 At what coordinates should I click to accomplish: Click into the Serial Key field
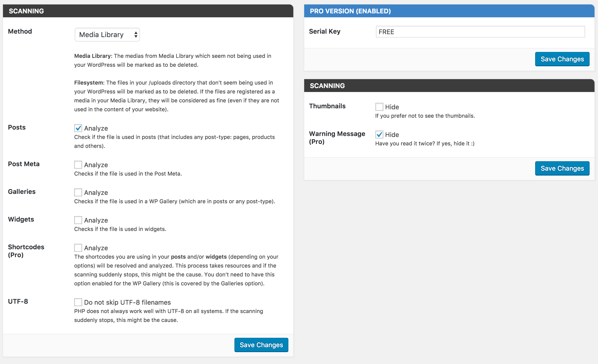[480, 32]
